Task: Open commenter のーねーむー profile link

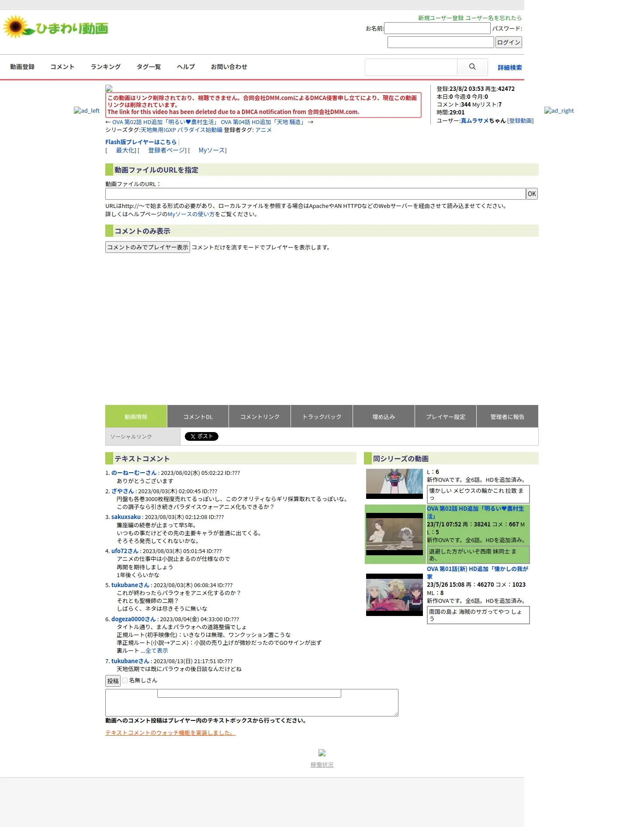Action: click(x=134, y=473)
